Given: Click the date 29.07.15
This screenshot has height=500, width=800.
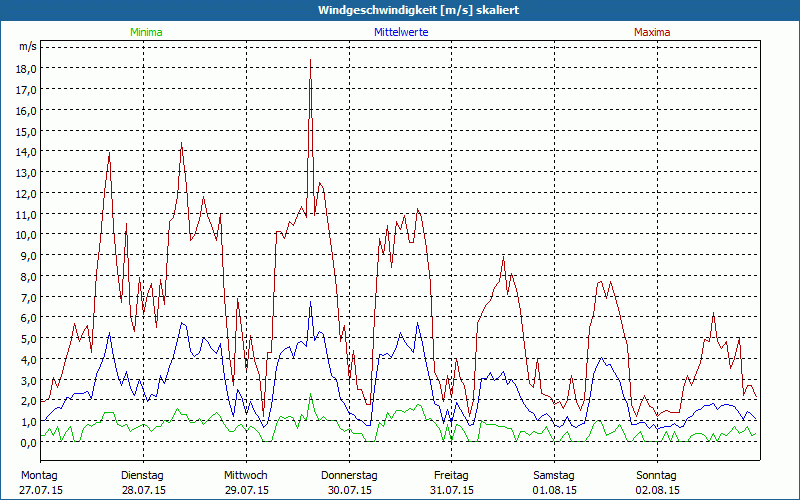Looking at the screenshot, I should 246,490.
